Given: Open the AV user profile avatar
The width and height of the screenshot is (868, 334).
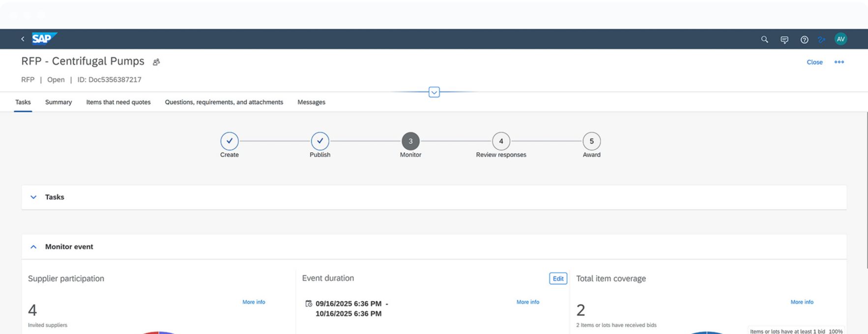Looking at the screenshot, I should coord(840,39).
